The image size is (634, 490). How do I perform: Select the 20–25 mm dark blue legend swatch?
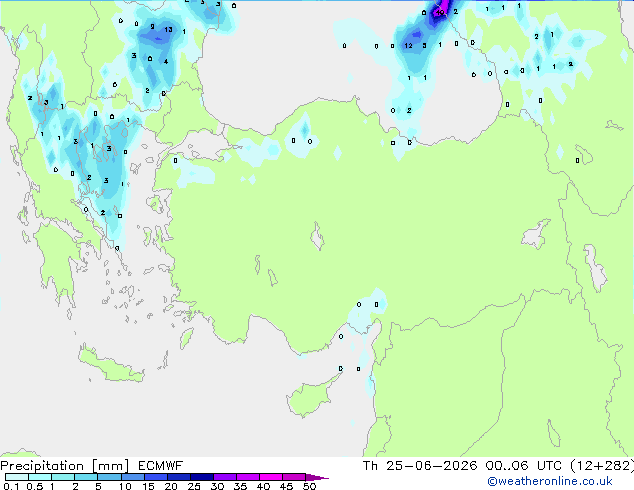point(179,477)
